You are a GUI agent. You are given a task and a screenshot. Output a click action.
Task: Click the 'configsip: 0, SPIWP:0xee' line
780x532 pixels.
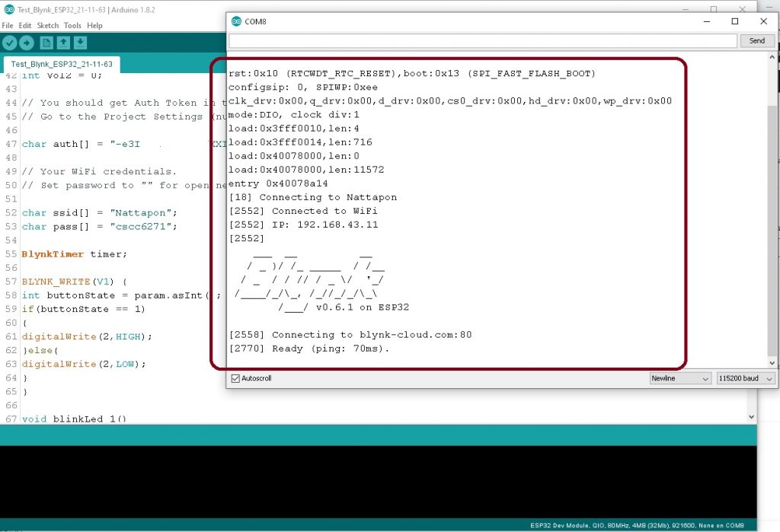click(303, 87)
